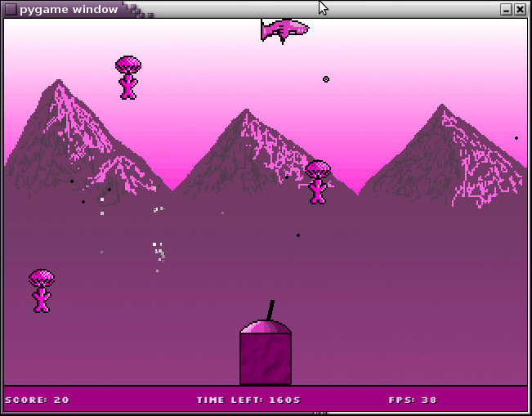Click the pink airplane at the top

tap(284, 31)
